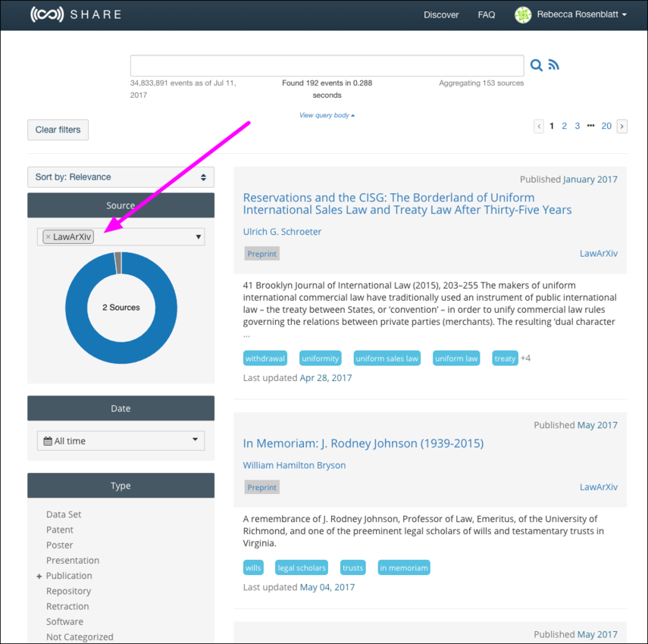Viewport: 648px width, 644px height.
Task: Click LawArXiv source link on the CISG result
Action: click(x=599, y=253)
